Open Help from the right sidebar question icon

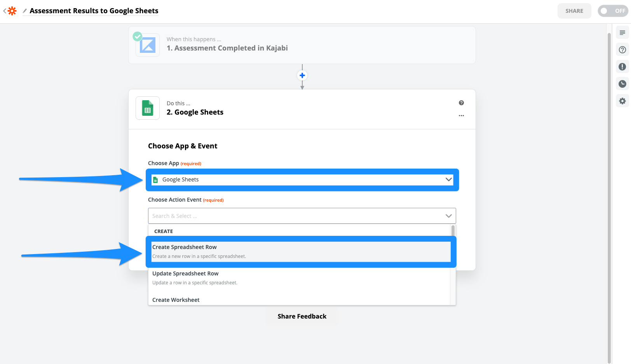622,50
